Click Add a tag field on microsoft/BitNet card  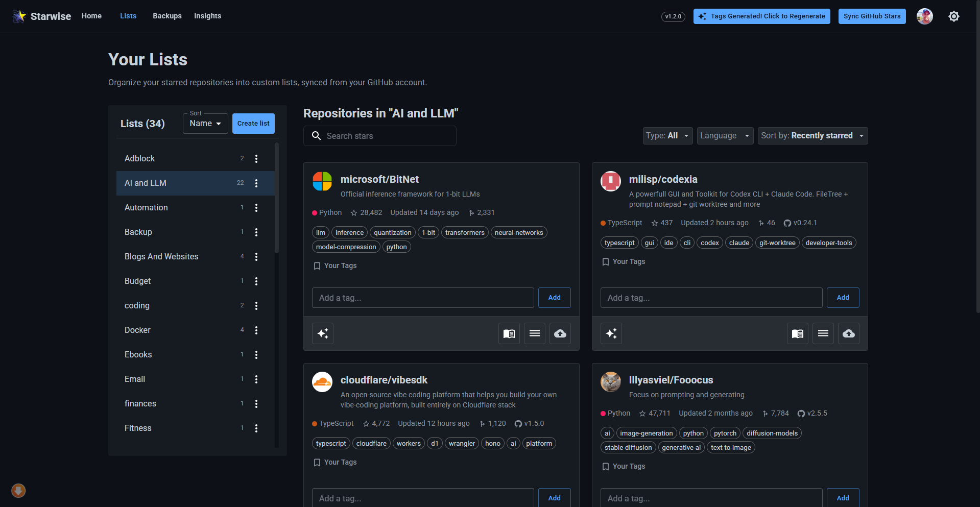click(x=423, y=298)
